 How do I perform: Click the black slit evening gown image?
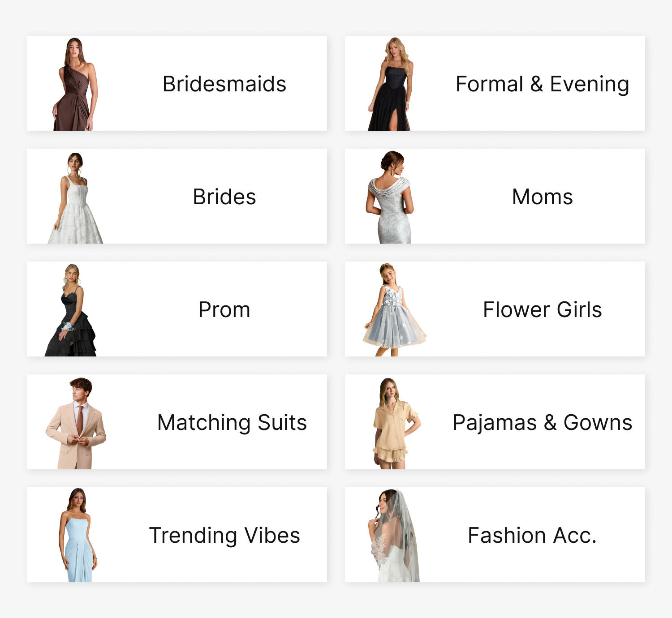coord(390,84)
